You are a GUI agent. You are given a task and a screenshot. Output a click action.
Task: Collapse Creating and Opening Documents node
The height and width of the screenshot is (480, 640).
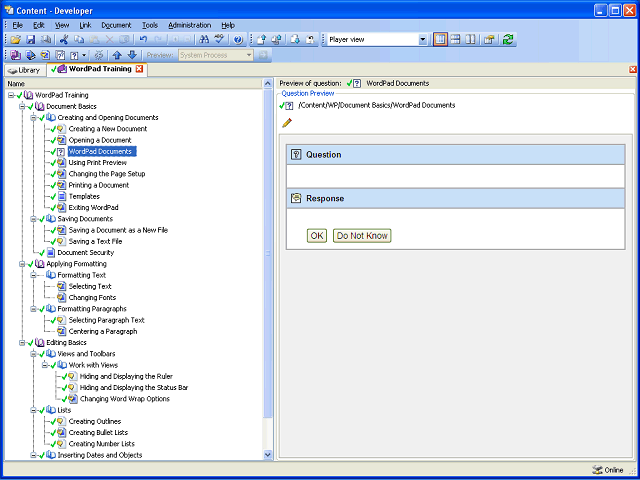[x=33, y=118]
